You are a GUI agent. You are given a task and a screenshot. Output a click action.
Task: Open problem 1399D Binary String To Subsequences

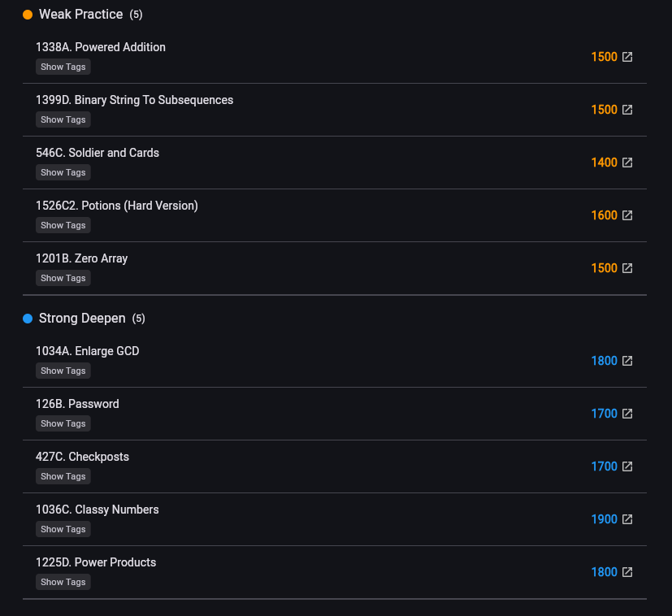[x=134, y=100]
